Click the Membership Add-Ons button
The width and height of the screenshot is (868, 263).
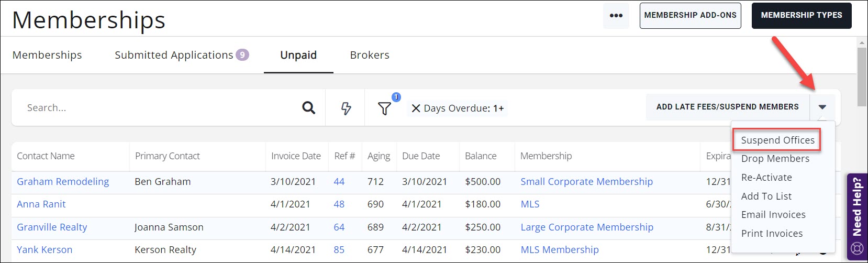pos(690,16)
